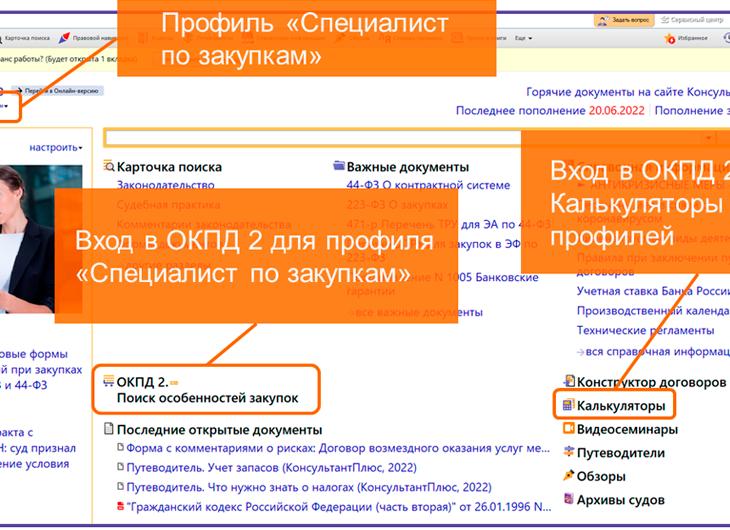The height and width of the screenshot is (530, 730).
Task: Open Производственный календарь link
Action: [x=653, y=310]
